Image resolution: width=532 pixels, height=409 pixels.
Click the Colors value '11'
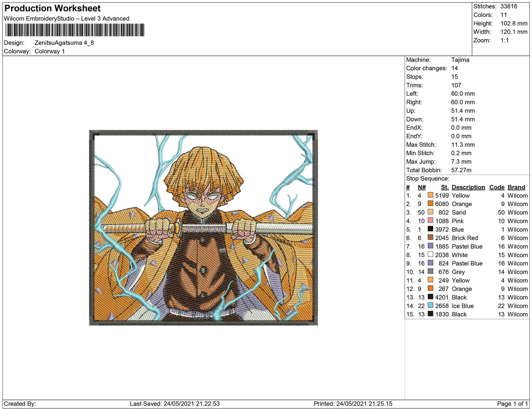coord(504,15)
